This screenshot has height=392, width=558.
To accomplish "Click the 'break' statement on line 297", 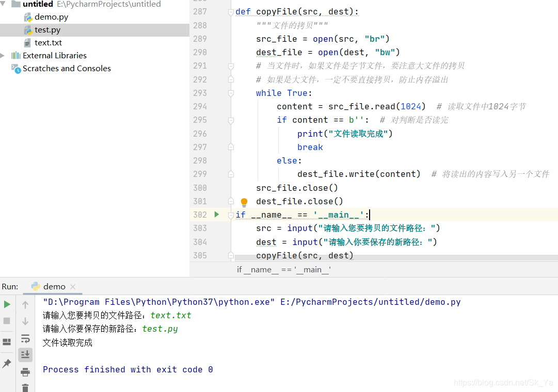I will 310,148.
